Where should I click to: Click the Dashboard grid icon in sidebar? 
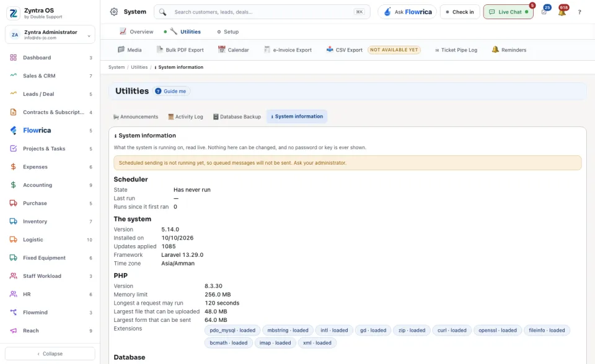pyautogui.click(x=13, y=58)
